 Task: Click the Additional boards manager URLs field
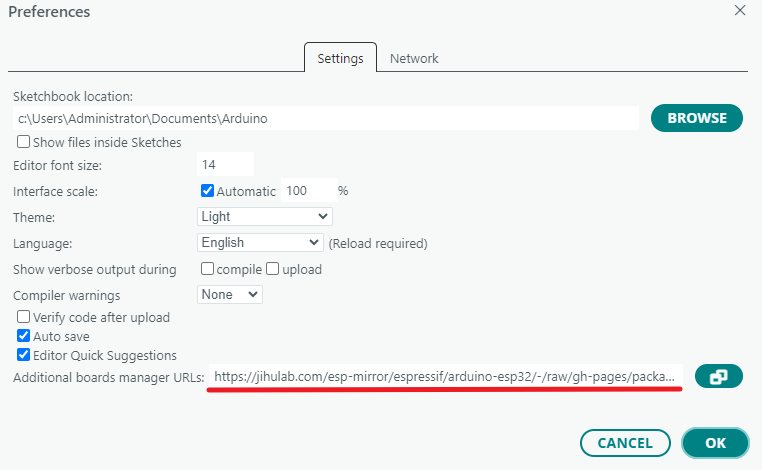pyautogui.click(x=446, y=376)
